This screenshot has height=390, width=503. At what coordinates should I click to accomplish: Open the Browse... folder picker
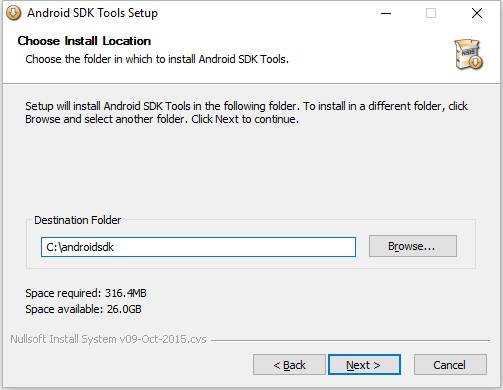tap(413, 246)
